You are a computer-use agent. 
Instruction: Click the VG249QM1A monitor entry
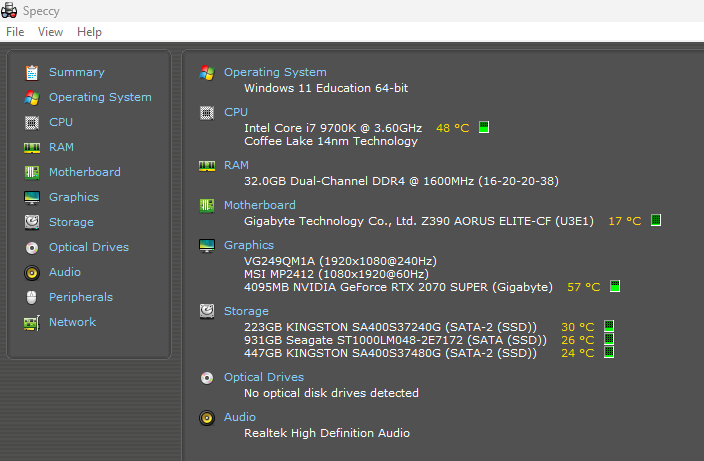tap(340, 261)
